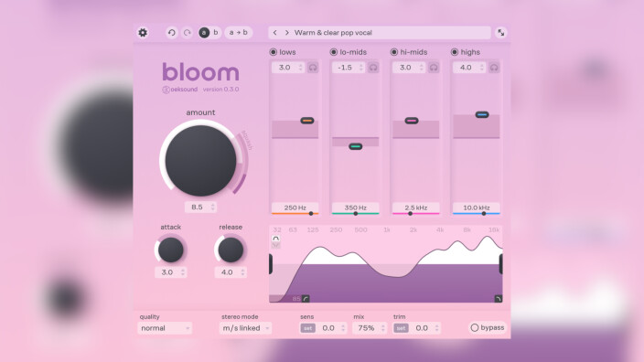Screen dimensions: 644x362
Task: Click the release knob
Action: [x=231, y=250]
